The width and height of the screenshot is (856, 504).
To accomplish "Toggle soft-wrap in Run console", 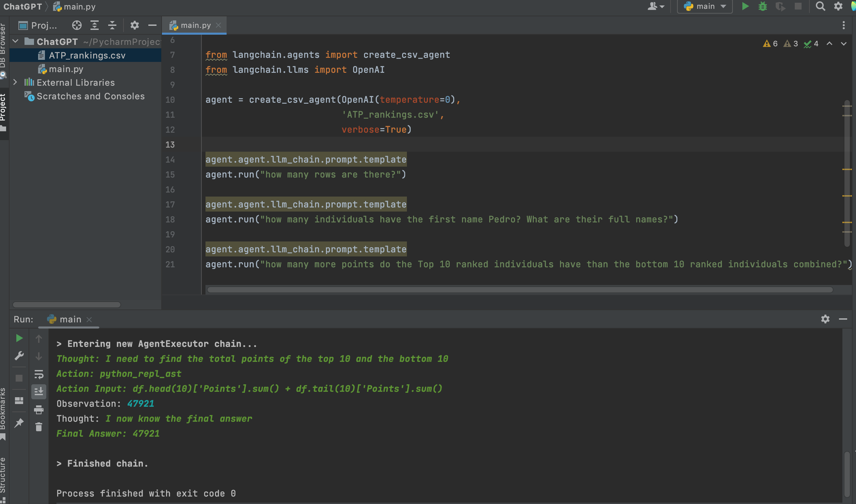I will pyautogui.click(x=39, y=374).
